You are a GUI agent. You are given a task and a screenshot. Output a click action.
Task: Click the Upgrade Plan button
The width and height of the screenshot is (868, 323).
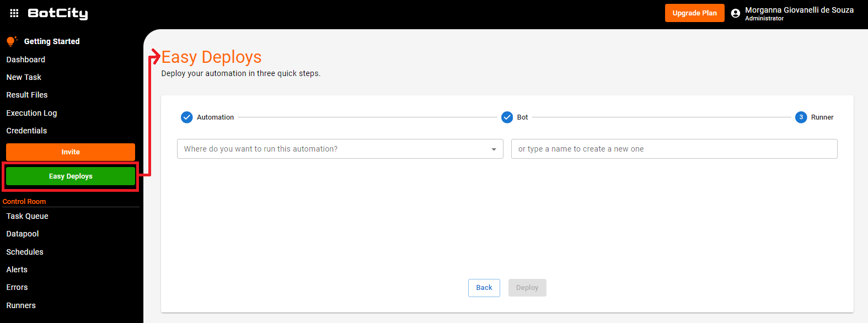tap(695, 13)
